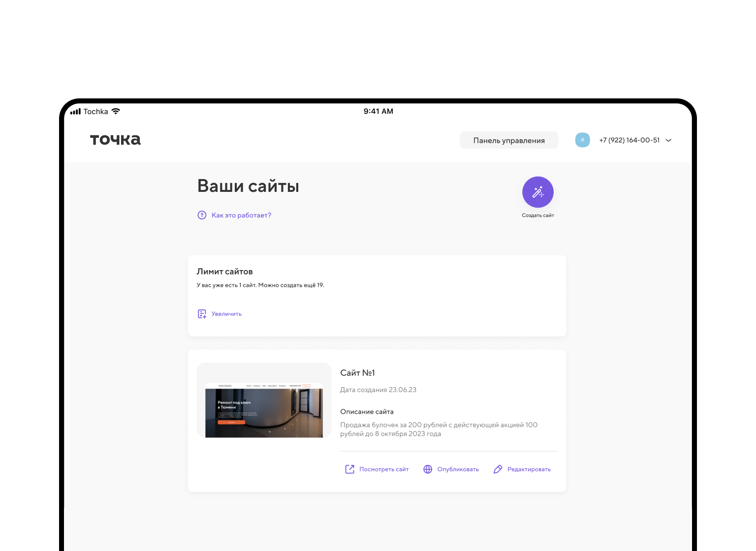The height and width of the screenshot is (551, 756).
Task: Click the cellular signal bars in status bar
Action: pos(75,112)
